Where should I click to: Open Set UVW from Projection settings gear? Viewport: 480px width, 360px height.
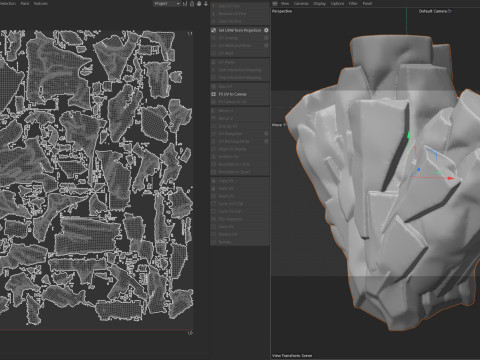pyautogui.click(x=266, y=30)
